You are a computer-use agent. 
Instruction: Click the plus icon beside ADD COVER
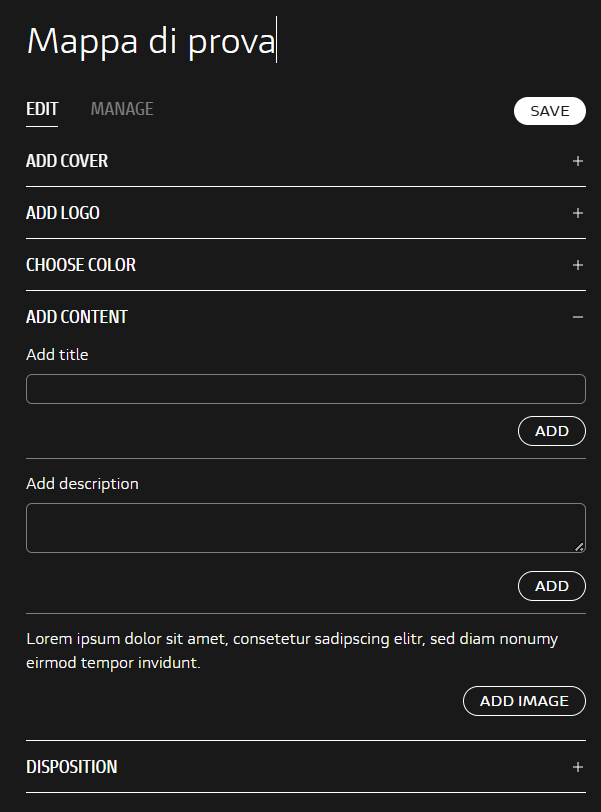click(578, 161)
